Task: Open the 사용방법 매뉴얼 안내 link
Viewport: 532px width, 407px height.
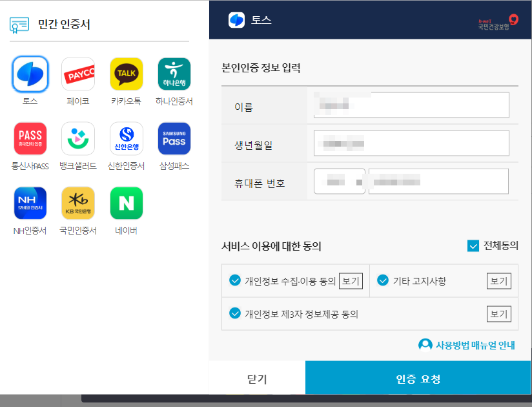Action: [475, 345]
